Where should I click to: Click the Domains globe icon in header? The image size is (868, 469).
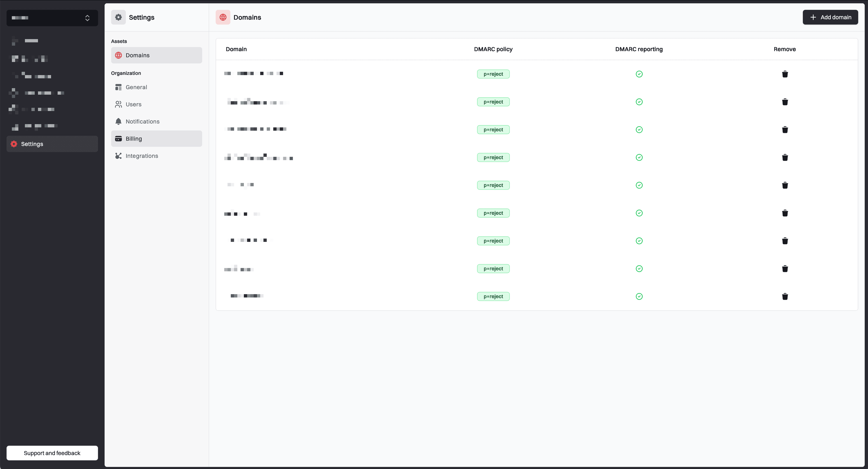point(223,17)
